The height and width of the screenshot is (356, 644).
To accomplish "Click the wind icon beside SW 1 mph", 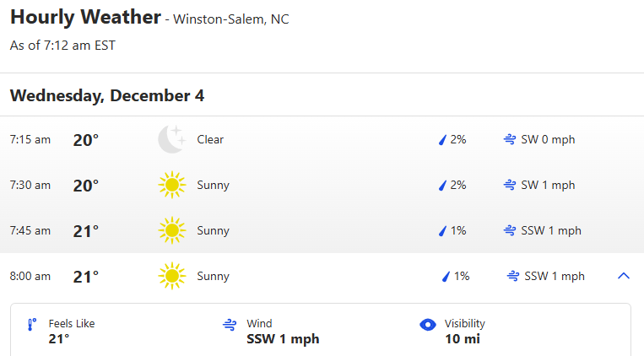I will (510, 186).
